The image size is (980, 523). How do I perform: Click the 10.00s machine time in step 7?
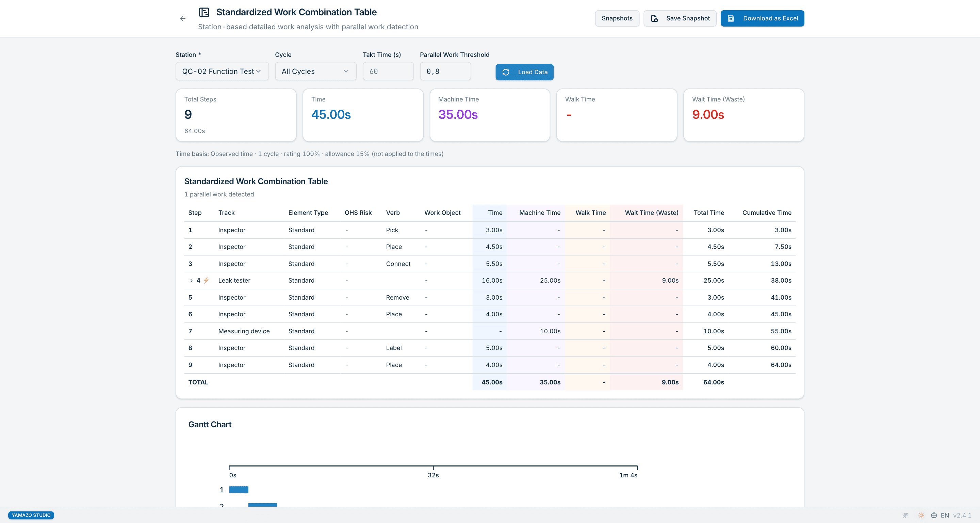[550, 331]
